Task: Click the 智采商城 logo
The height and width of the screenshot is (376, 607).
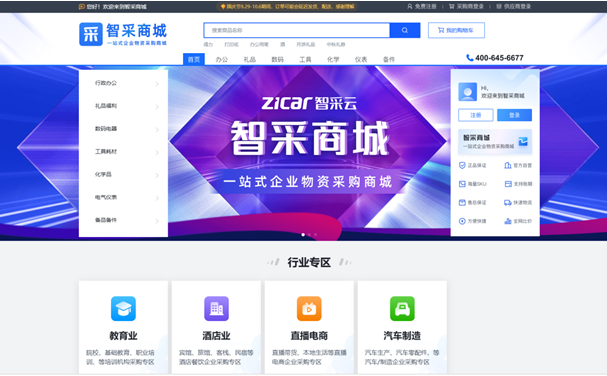Action: tap(123, 34)
